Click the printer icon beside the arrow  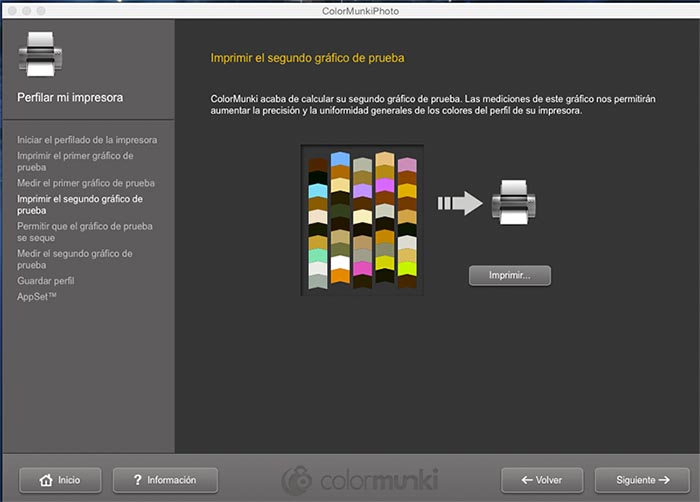(513, 202)
